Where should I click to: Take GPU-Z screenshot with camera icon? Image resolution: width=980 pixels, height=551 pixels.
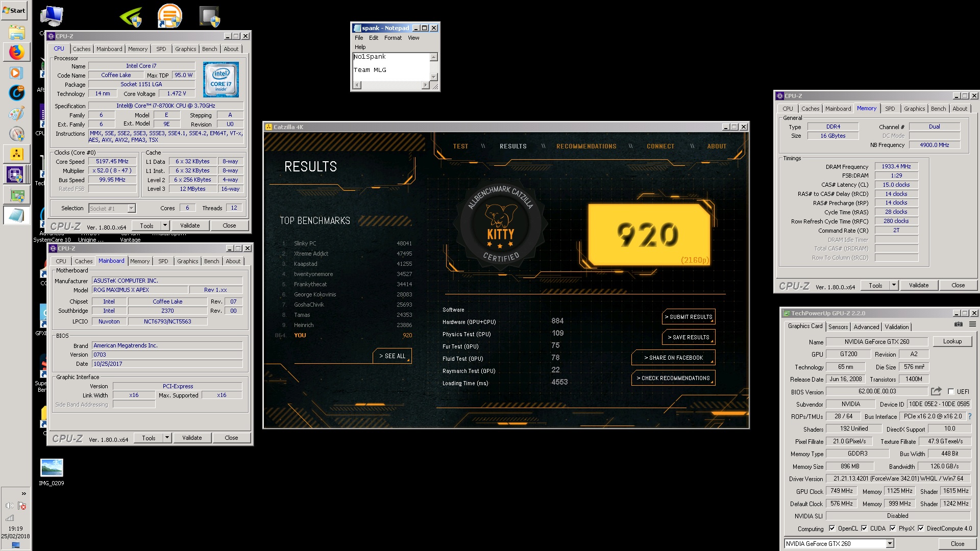tap(958, 324)
